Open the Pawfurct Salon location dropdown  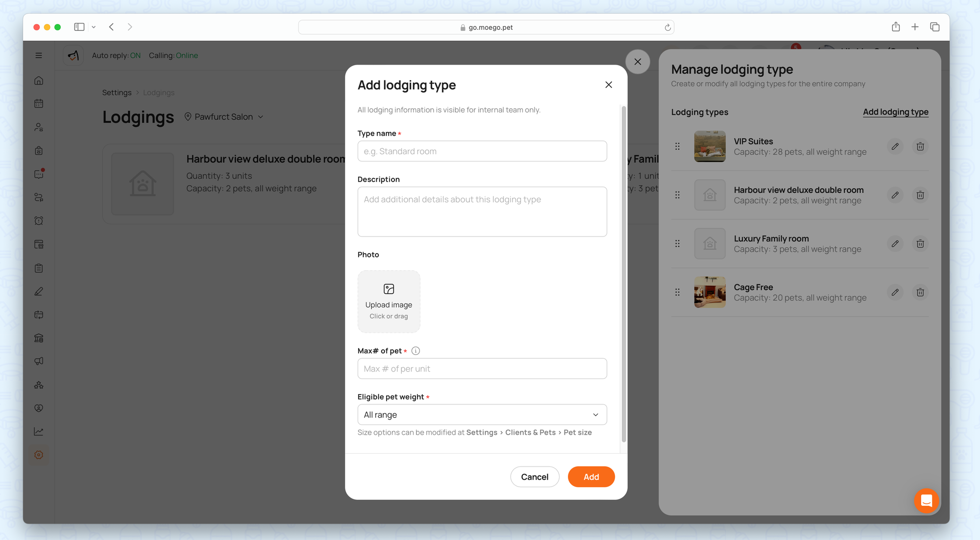click(x=224, y=117)
